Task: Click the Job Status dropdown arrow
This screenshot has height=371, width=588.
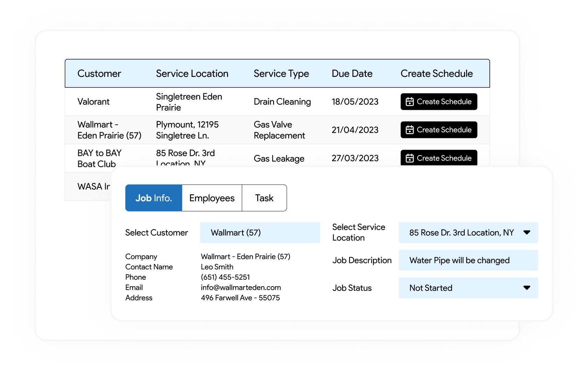Action: pyautogui.click(x=527, y=288)
